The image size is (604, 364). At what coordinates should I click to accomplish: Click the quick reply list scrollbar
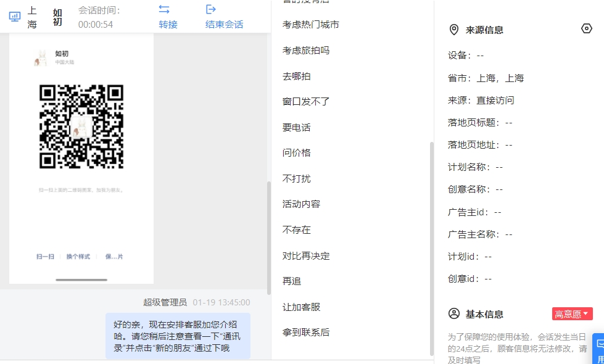click(432, 249)
